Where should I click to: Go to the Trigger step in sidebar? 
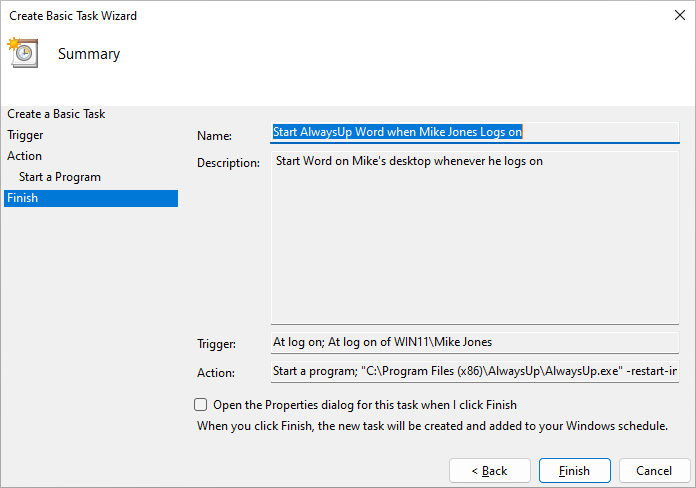pyautogui.click(x=25, y=135)
